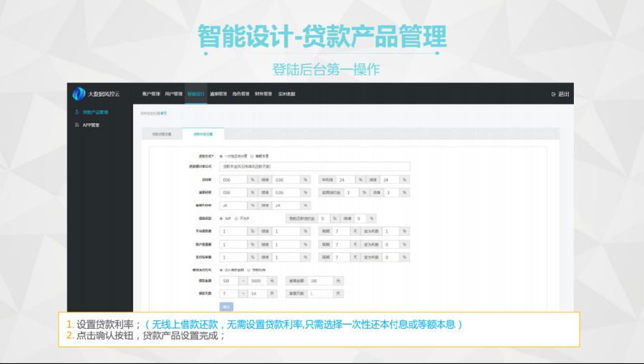The height and width of the screenshot is (364, 644).
Task: Click the 大数据风控云 logo icon
Action: pyautogui.click(x=79, y=94)
